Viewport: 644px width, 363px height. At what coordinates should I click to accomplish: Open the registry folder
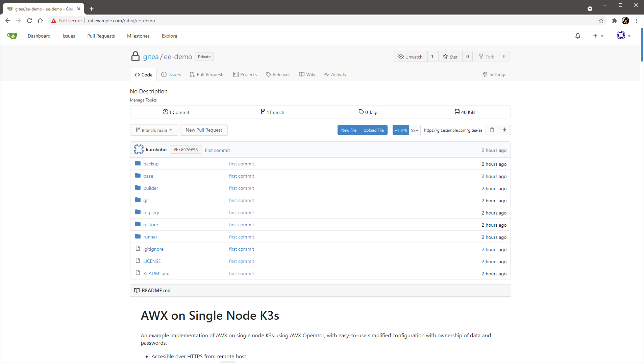tap(151, 212)
